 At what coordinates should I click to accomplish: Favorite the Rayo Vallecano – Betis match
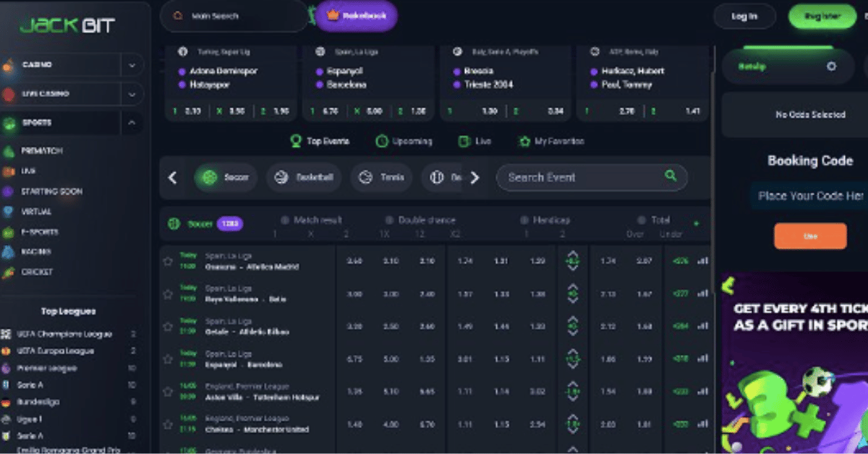pyautogui.click(x=168, y=294)
